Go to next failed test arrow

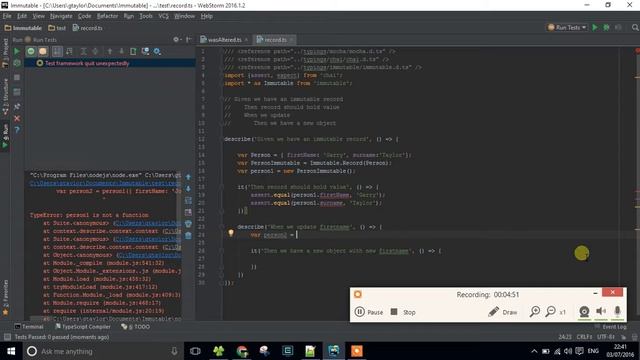coord(121,51)
